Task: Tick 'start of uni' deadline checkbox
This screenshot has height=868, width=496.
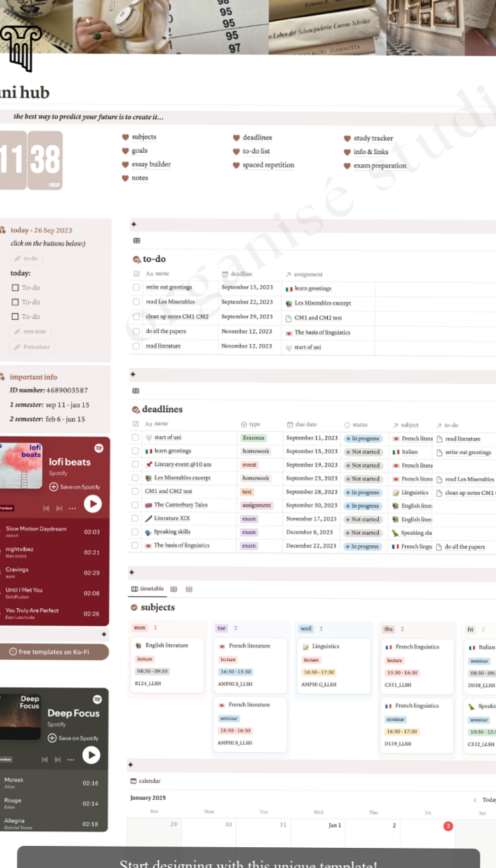Action: [x=136, y=438]
